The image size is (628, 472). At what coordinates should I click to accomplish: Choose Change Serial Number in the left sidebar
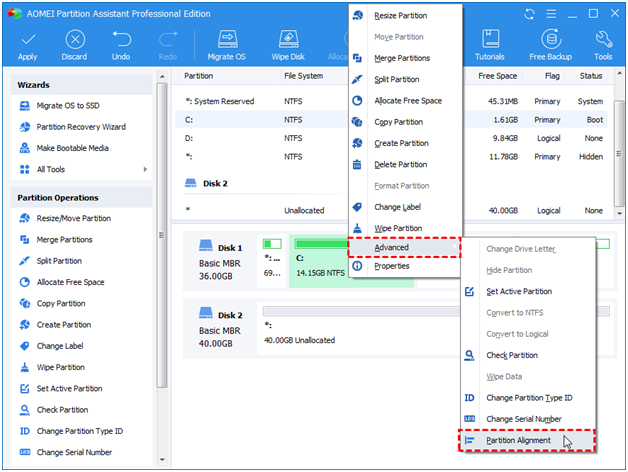66,452
